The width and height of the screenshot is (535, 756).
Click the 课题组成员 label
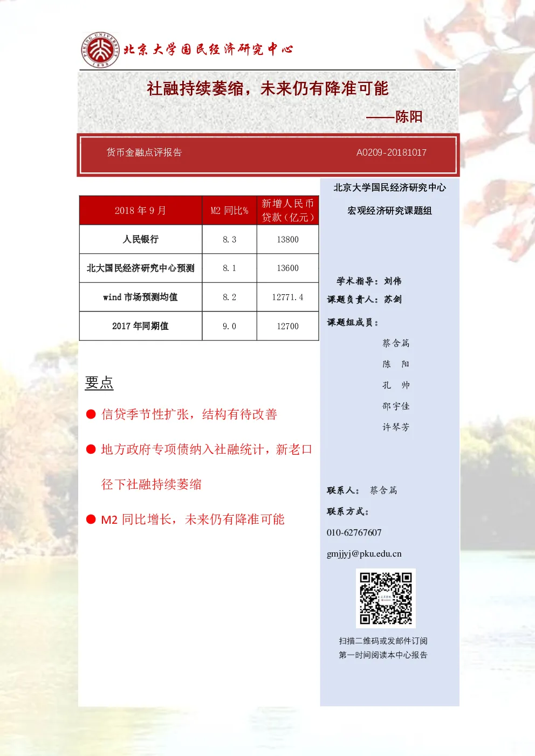pos(353,322)
